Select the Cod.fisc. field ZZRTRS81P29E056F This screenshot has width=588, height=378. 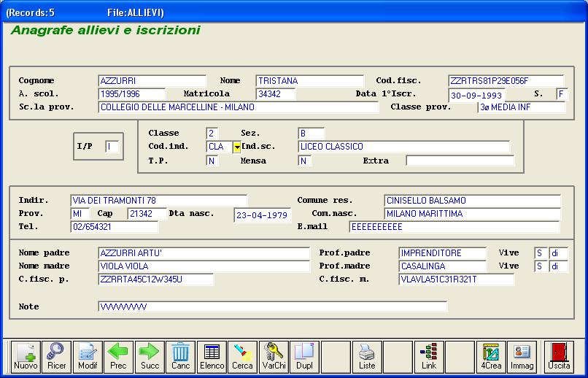(x=506, y=80)
